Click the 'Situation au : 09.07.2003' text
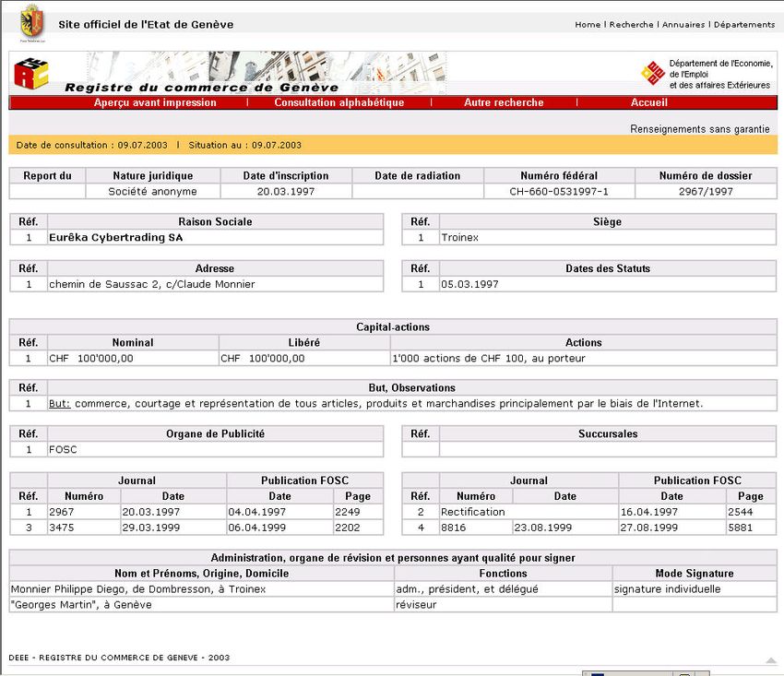This screenshot has width=784, height=676. [x=245, y=145]
